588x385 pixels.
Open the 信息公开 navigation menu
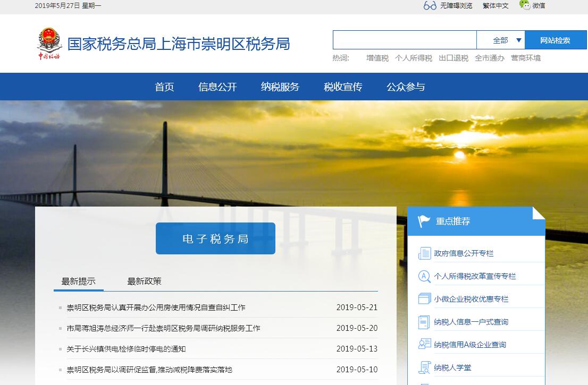point(217,87)
